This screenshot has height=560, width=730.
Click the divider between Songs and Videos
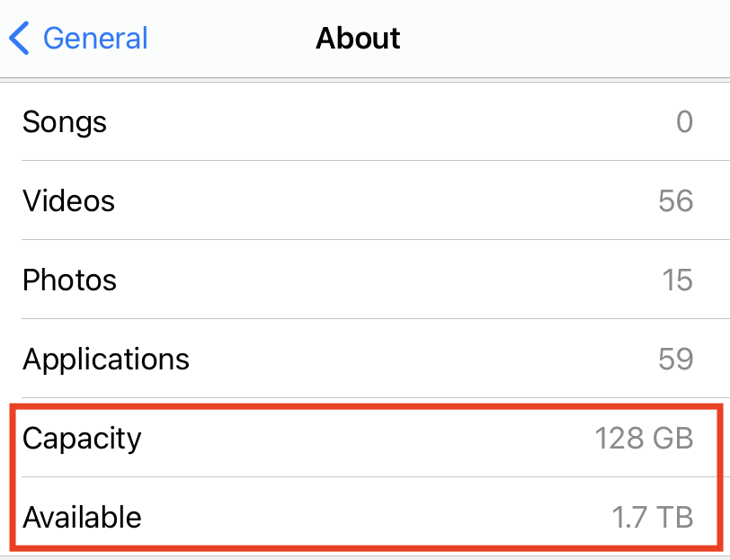pyautogui.click(x=360, y=161)
